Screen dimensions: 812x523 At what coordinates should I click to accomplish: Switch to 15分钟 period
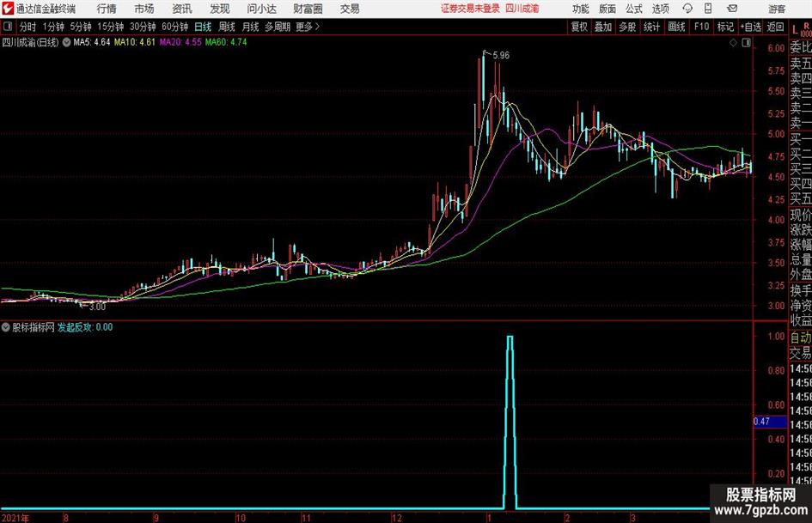pos(110,27)
